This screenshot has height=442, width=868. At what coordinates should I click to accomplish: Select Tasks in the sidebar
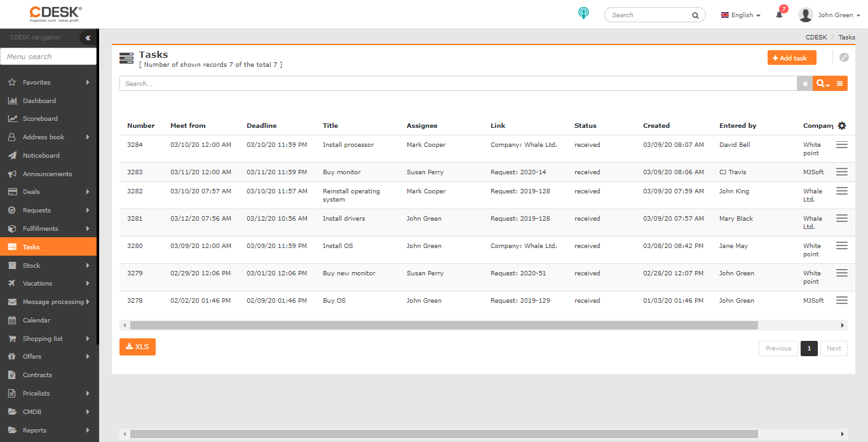click(x=48, y=247)
